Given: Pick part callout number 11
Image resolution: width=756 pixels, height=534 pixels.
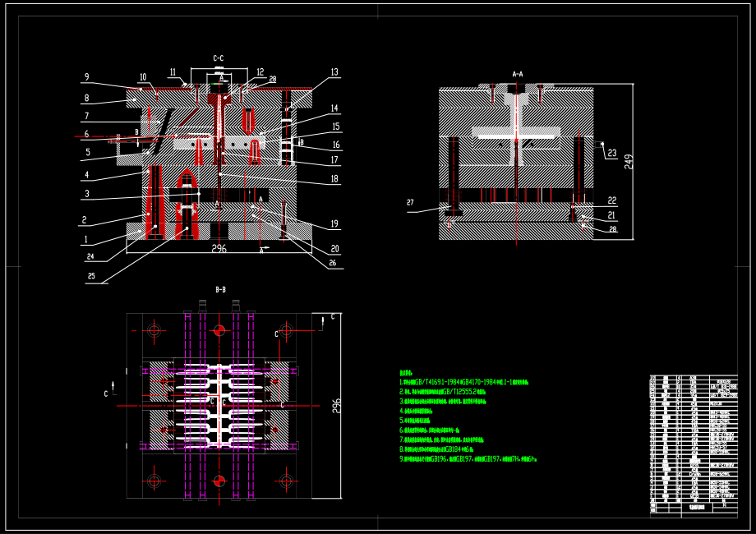Looking at the screenshot, I should point(173,72).
